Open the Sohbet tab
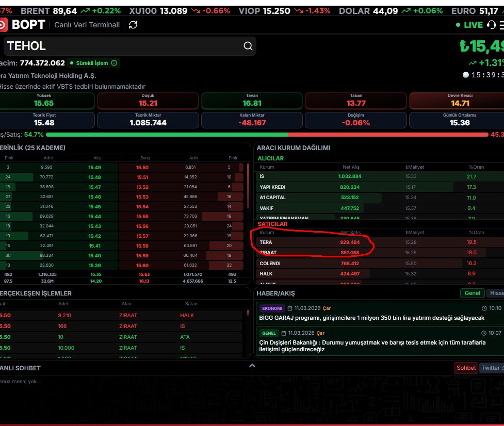The height and width of the screenshot is (426, 504). pos(466,368)
